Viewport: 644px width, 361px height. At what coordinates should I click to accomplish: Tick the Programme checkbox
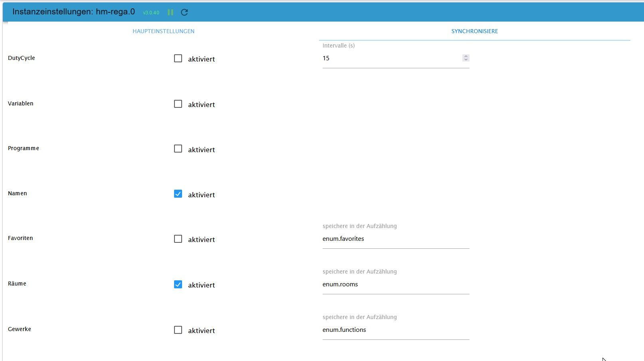[178, 149]
